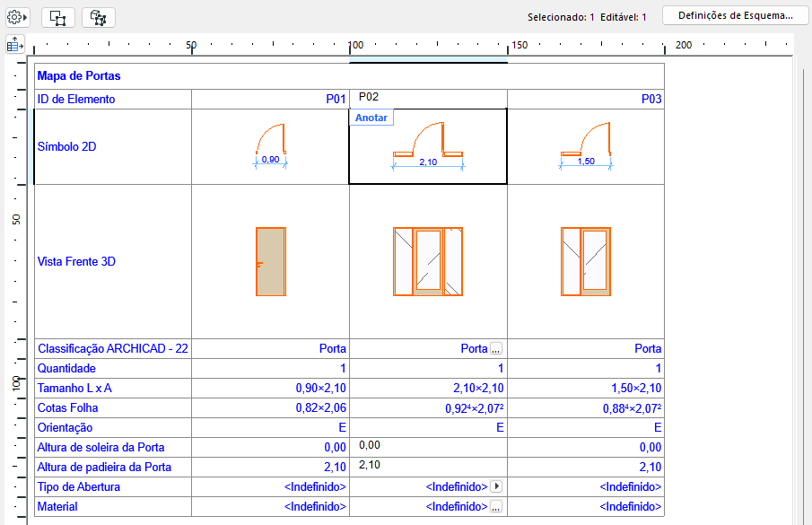Click the P02 door front 3D preview
This screenshot has width=812, height=525.
(x=428, y=261)
